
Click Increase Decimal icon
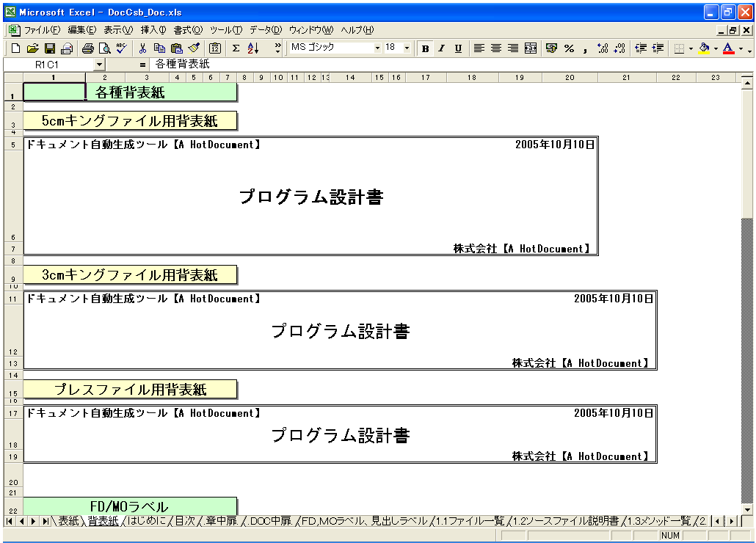[x=603, y=48]
